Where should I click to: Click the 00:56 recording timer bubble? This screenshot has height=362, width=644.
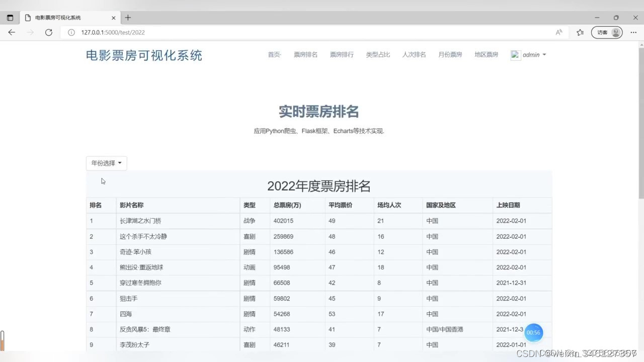(534, 332)
